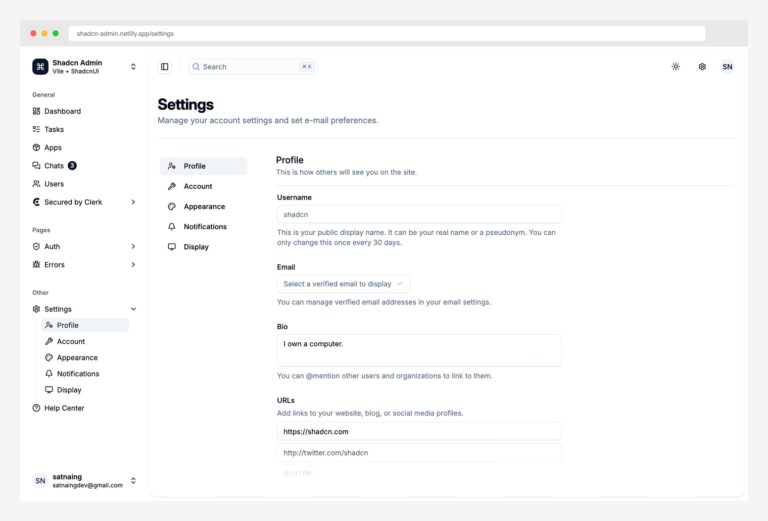This screenshot has width=768, height=521.
Task: Click the Shadcn Admin command logo icon
Action: coord(40,67)
